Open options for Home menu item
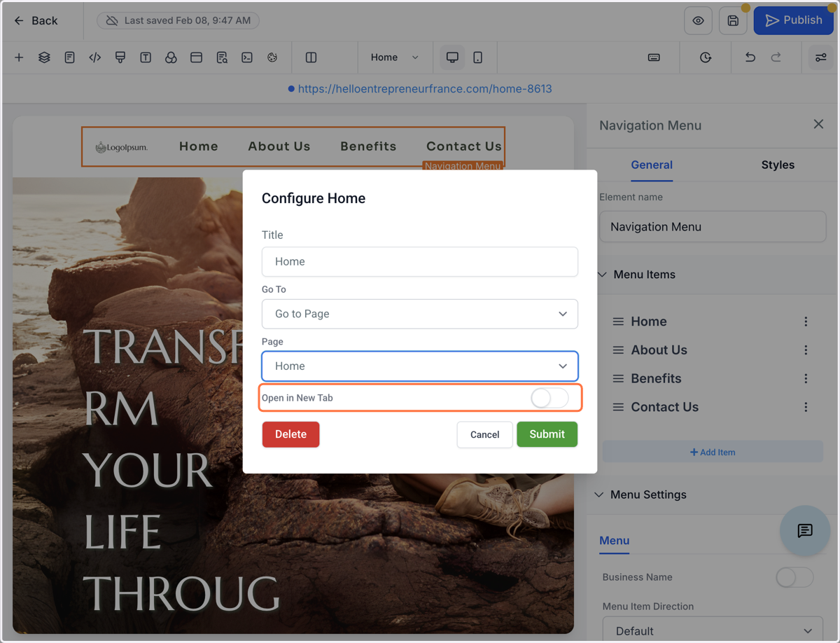 click(x=806, y=321)
